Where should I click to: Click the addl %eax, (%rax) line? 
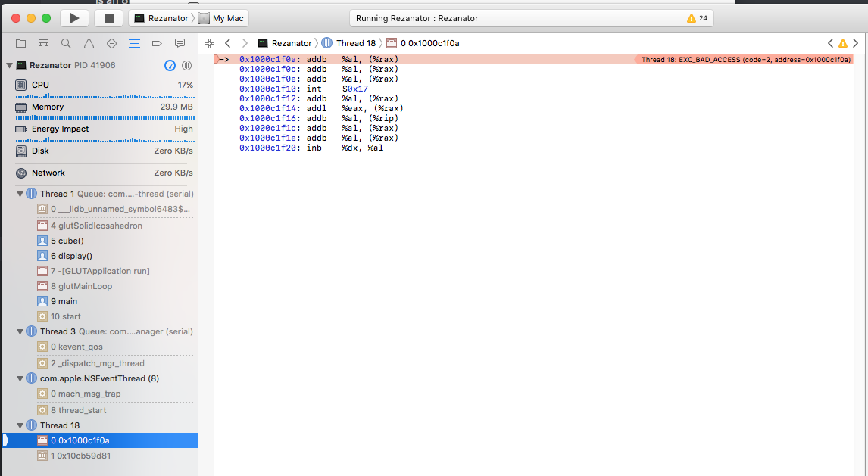[x=321, y=108]
